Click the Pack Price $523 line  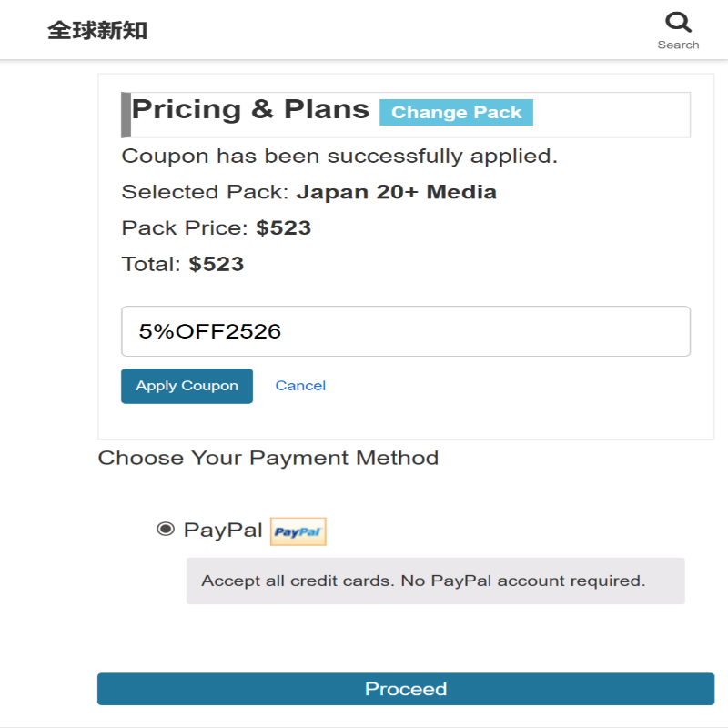click(x=217, y=228)
